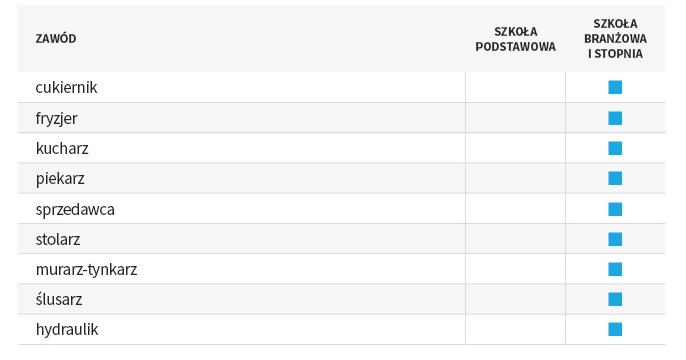
Task: Click the hydraulik row label
Action: tap(67, 329)
